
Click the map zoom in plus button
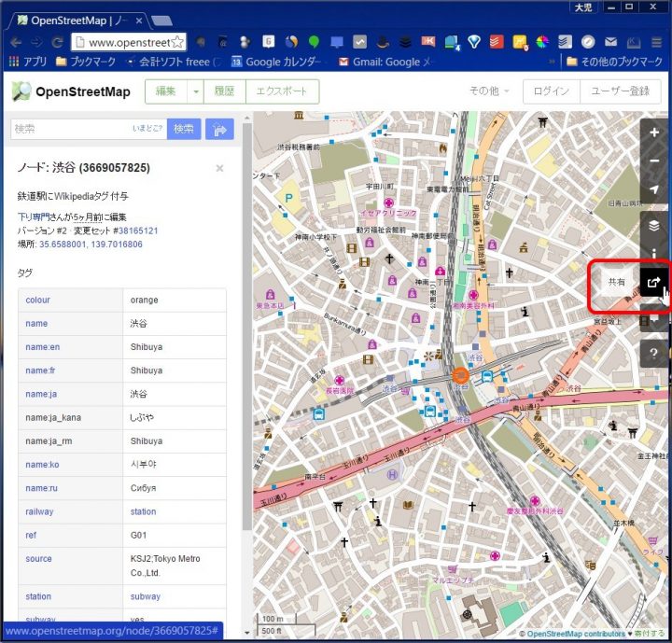(653, 133)
